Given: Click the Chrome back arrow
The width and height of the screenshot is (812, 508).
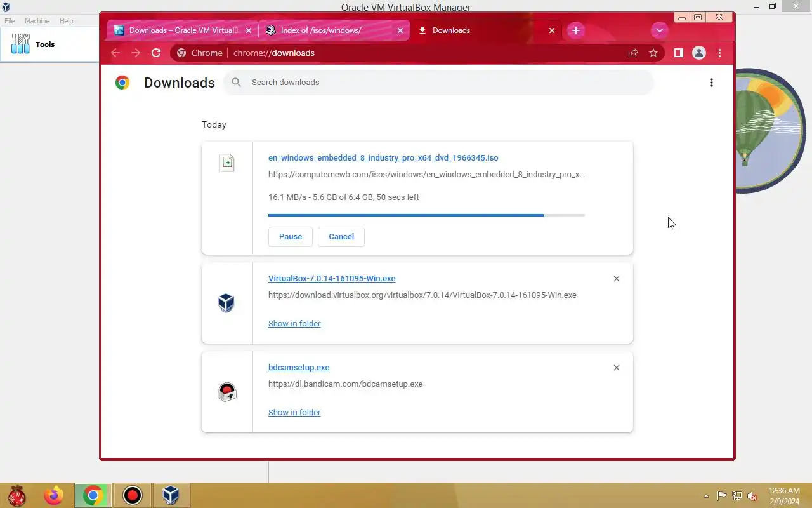Looking at the screenshot, I should click(x=115, y=53).
